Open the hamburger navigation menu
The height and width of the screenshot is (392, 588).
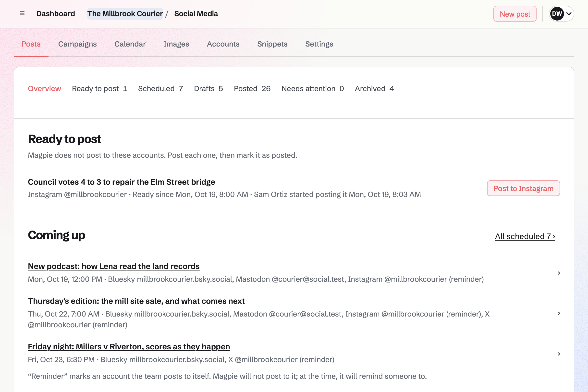(x=22, y=13)
